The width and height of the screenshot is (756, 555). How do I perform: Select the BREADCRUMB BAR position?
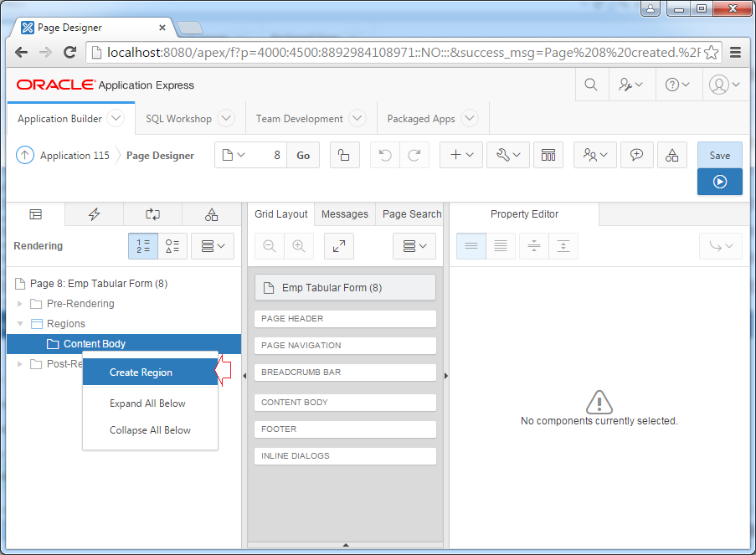point(345,373)
